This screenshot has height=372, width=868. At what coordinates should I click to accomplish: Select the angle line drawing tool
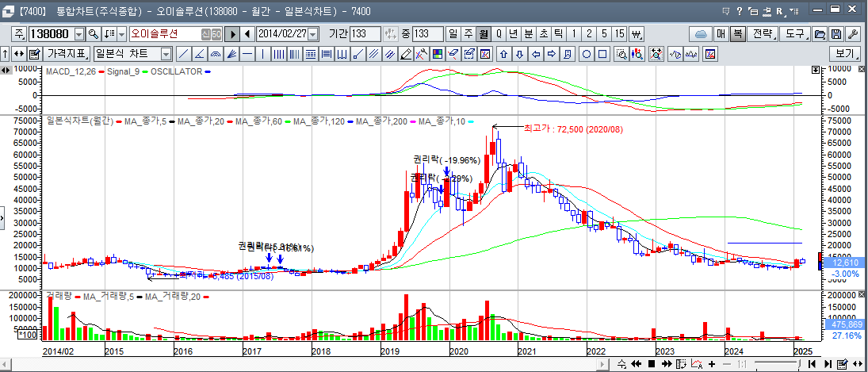click(x=199, y=54)
